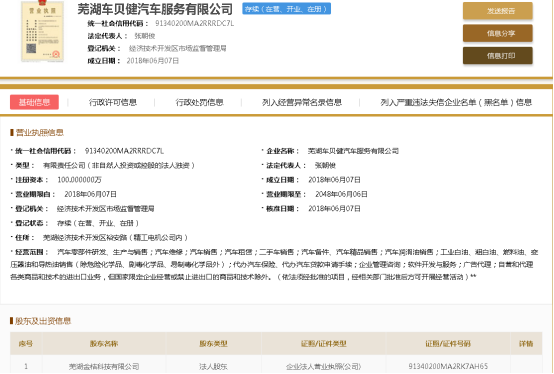Screen dimensions: 554x374
Task: Click the 法人股东 cell in row 1
Action: 213,367
